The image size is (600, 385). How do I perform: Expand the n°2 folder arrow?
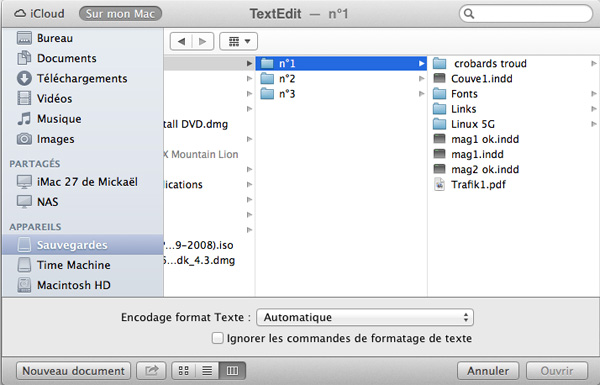pos(421,79)
